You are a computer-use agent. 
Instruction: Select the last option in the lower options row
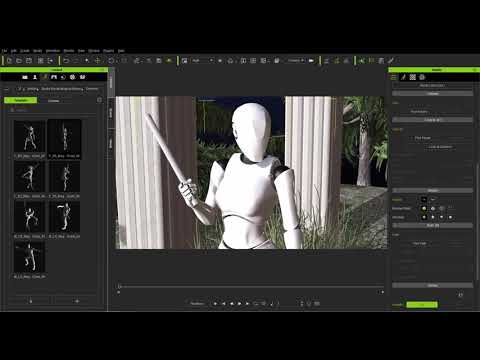click(x=450, y=217)
